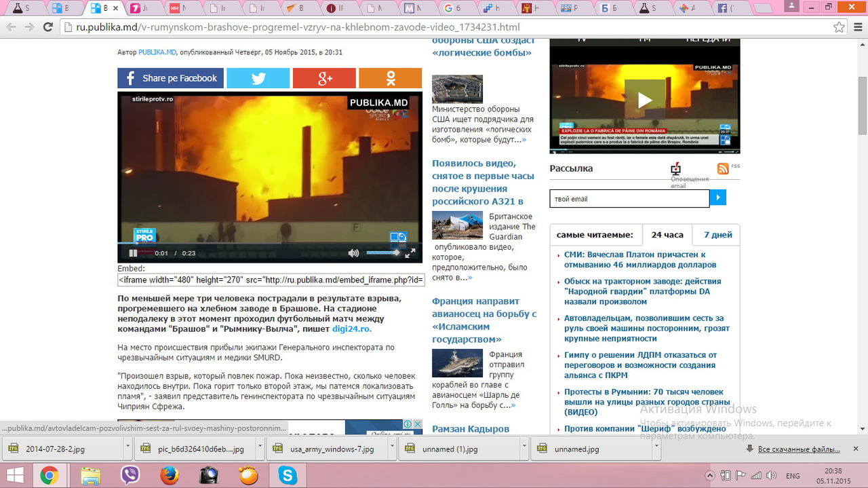Open the A321 crash wreckage thumbnail
Viewport: 868px width, 488px height.
tap(457, 225)
